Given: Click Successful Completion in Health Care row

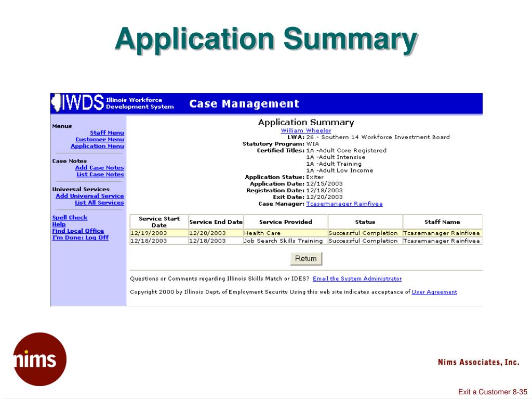Looking at the screenshot, I should click(365, 233).
